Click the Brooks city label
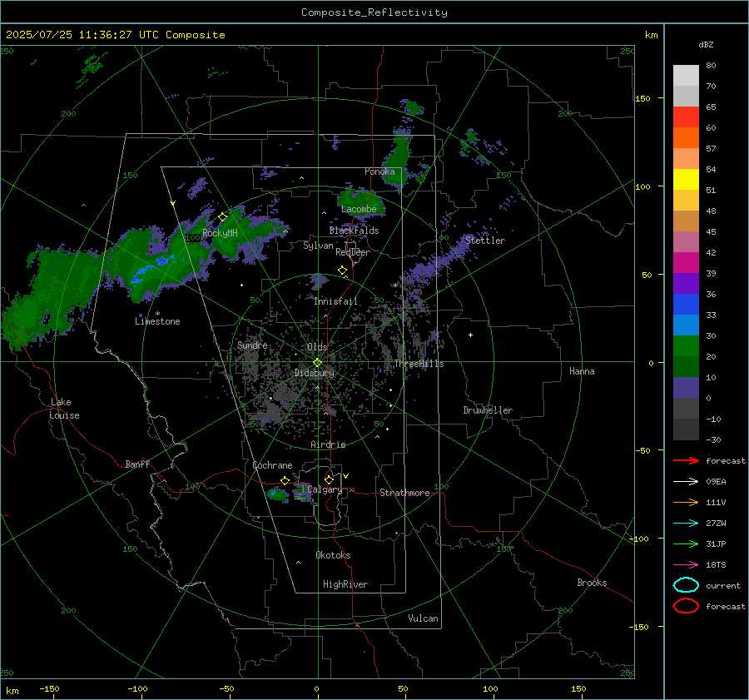Screen dimensions: 749x700 592,583
